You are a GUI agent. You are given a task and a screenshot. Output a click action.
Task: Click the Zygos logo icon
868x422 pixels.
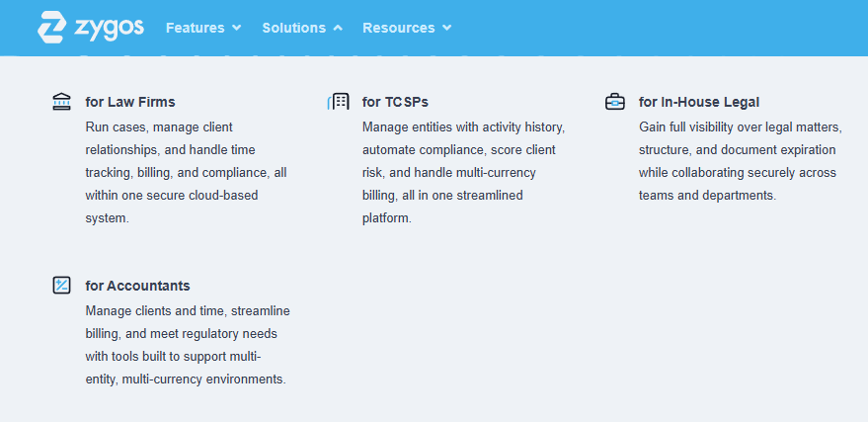click(x=51, y=27)
